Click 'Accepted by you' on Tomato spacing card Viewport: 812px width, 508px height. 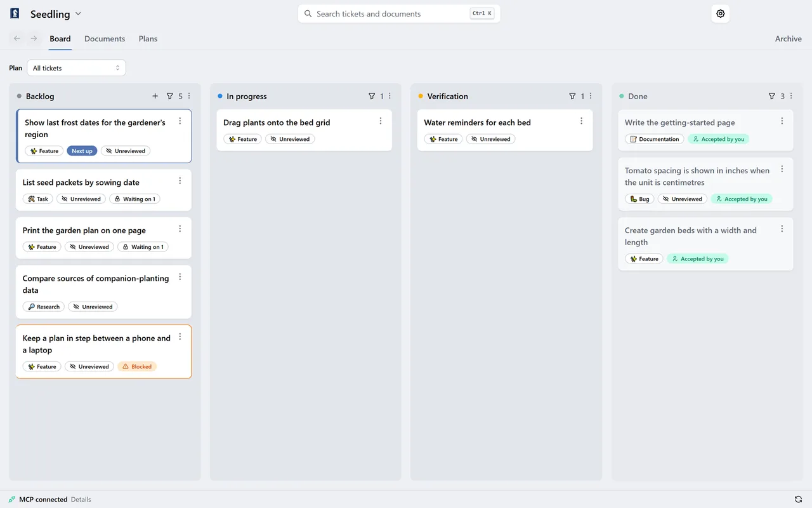point(742,199)
